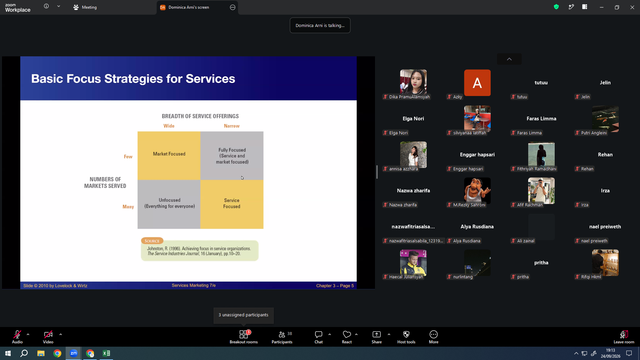Open Host tools shield

click(406, 337)
